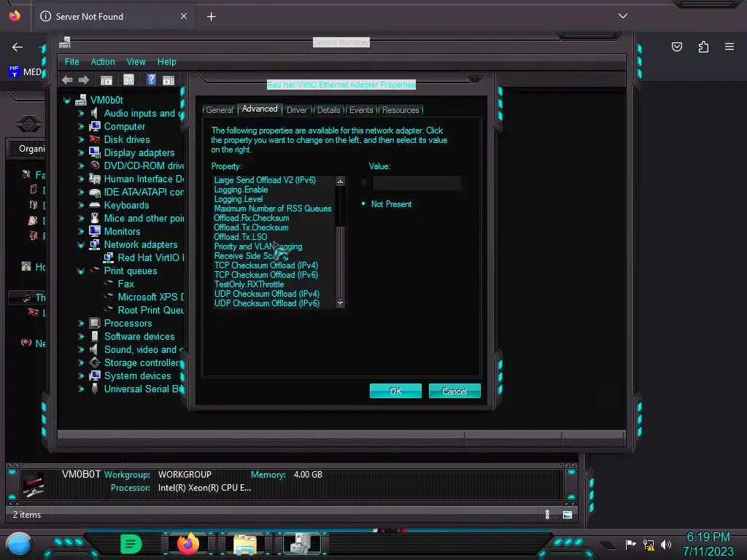Open the File menu in Device Manager
747x560 pixels.
72,62
